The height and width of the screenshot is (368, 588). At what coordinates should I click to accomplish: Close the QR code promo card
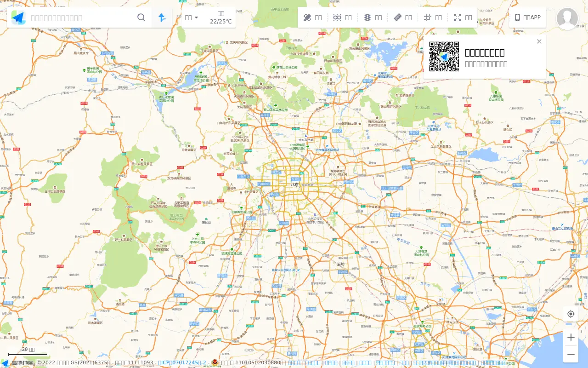[539, 41]
